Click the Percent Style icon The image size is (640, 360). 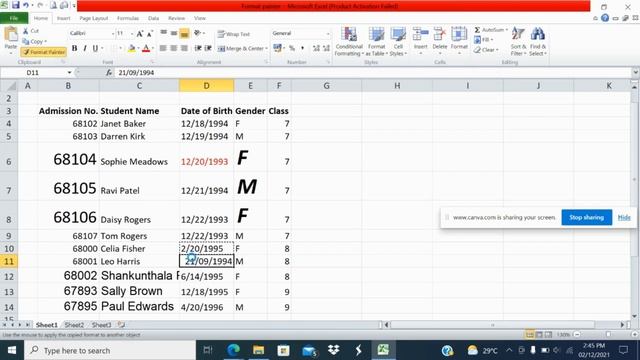[x=292, y=49]
